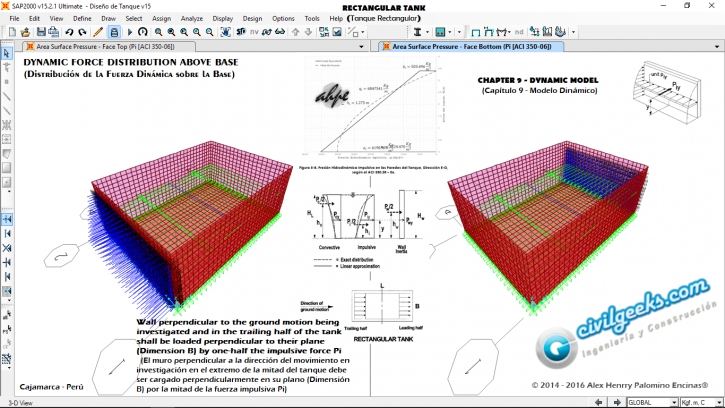Click the circular arrow icon beside Run

point(143,32)
